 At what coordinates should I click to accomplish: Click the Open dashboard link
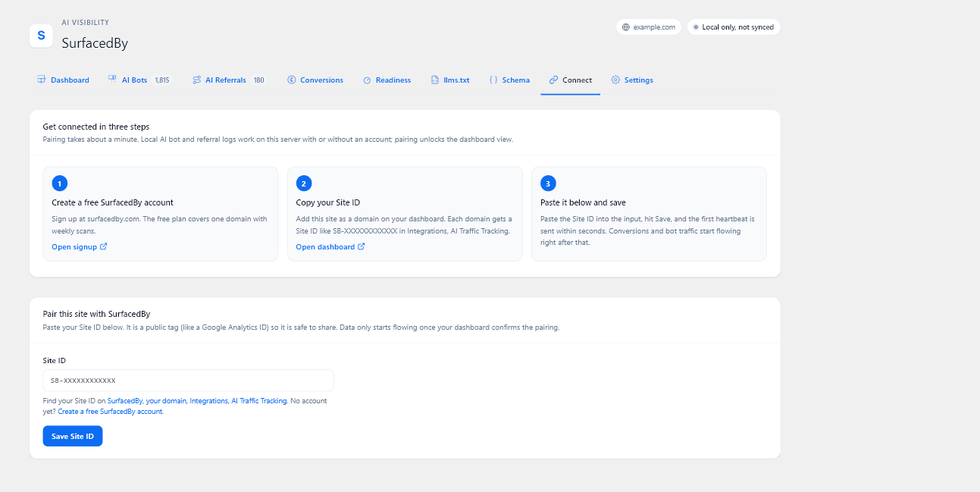tap(330, 246)
